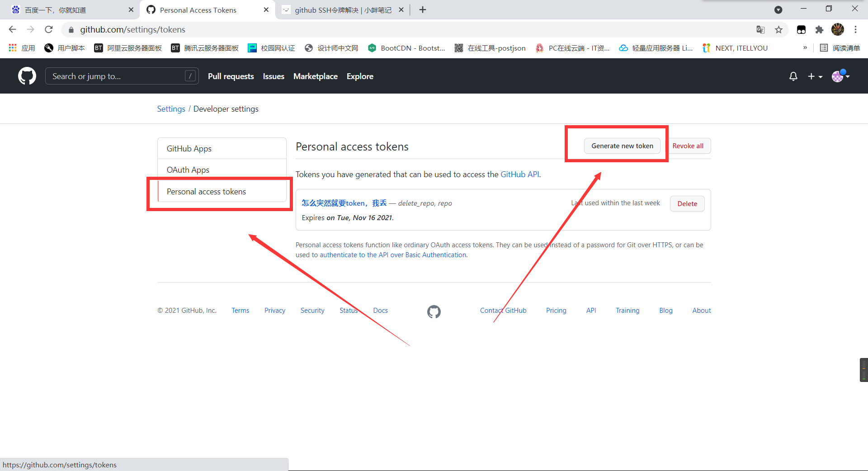Open footer Terms link
This screenshot has height=471, width=868.
(241, 311)
